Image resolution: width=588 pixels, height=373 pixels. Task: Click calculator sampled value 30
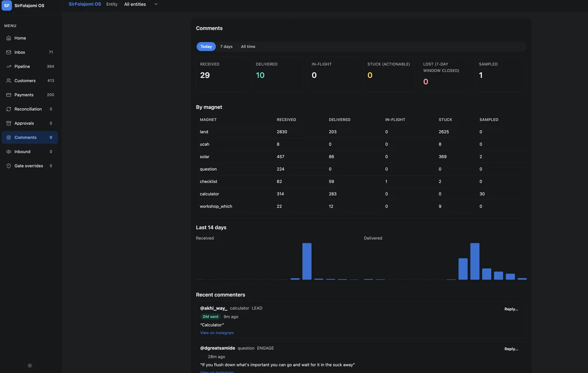482,194
